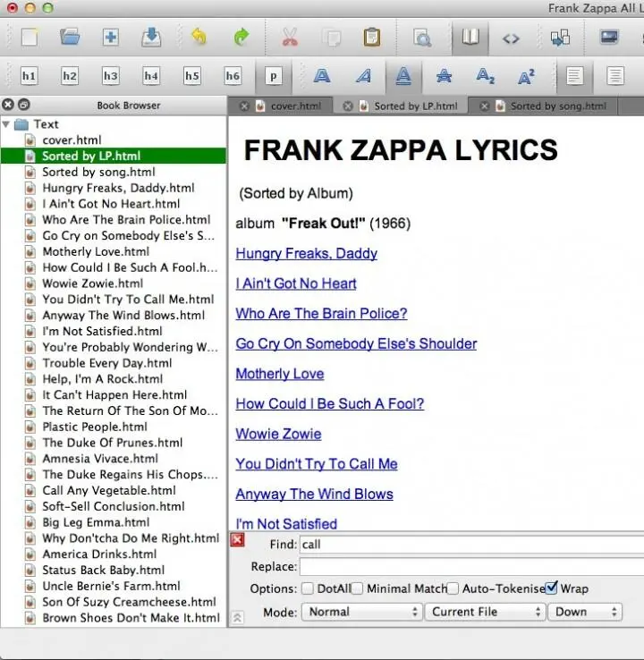The height and width of the screenshot is (660, 644).
Task: Toggle italic text formatting
Action: (363, 76)
